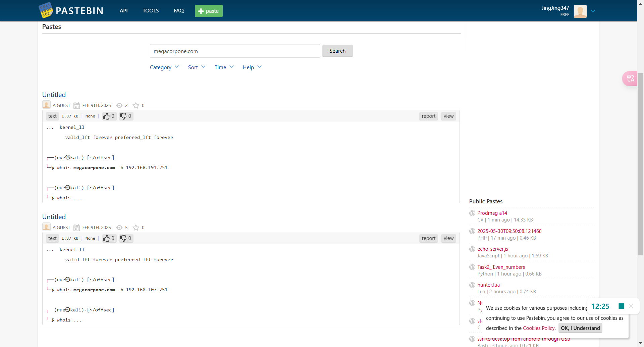Open the API menu item
The height and width of the screenshot is (347, 644).
[x=123, y=11]
